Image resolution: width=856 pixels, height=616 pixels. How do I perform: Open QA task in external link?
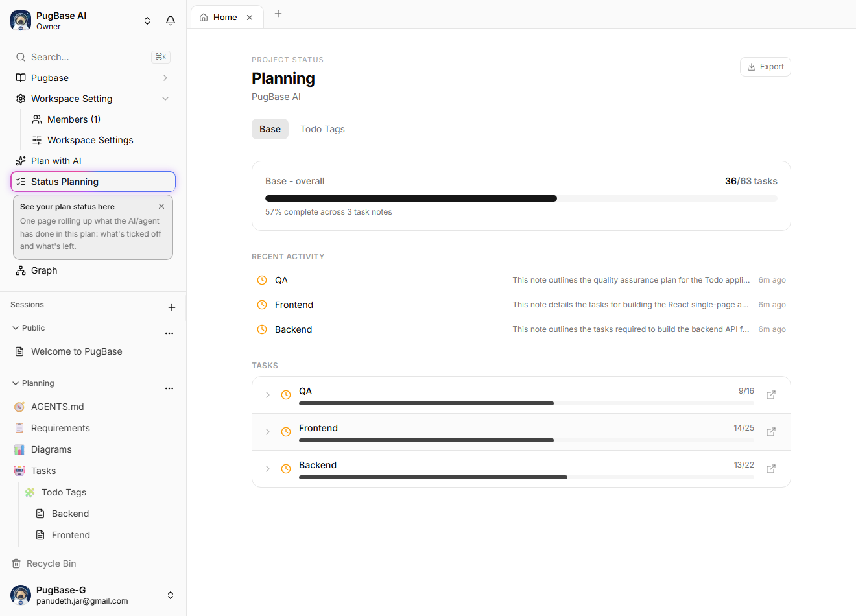pyautogui.click(x=771, y=395)
